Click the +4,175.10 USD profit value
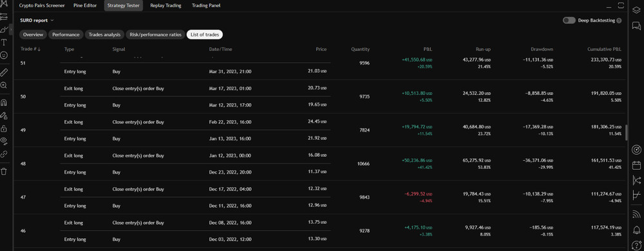Screen dimensions: 644x251 [x=418, y=227]
